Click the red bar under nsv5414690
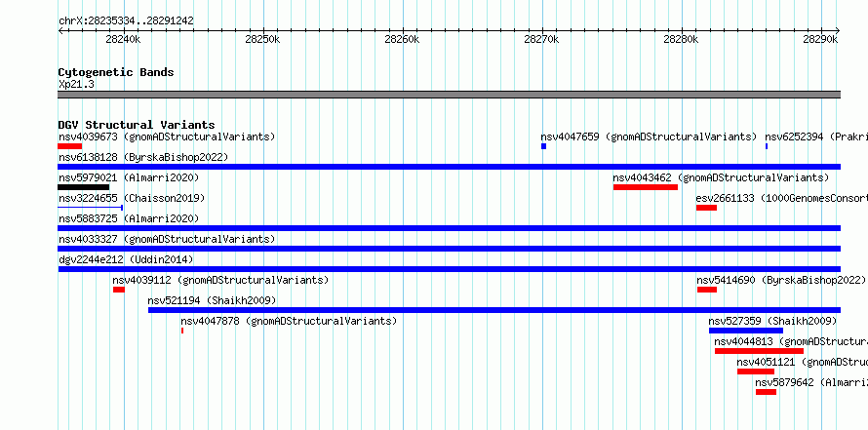Screen dimensions: 868x430 click(707, 290)
